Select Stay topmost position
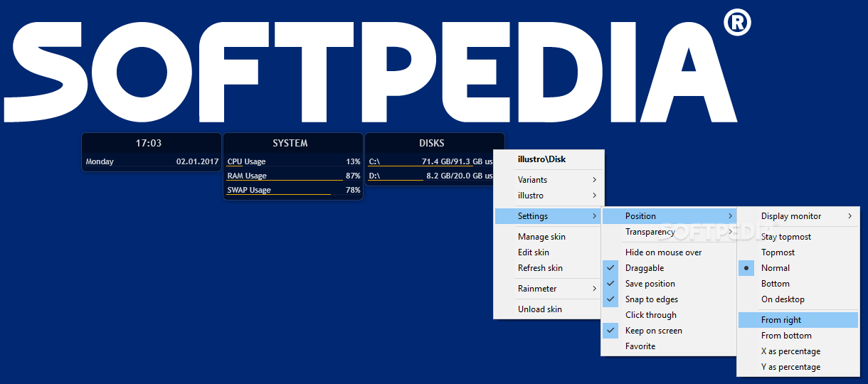Viewport: 868px width, 384px height. point(798,237)
